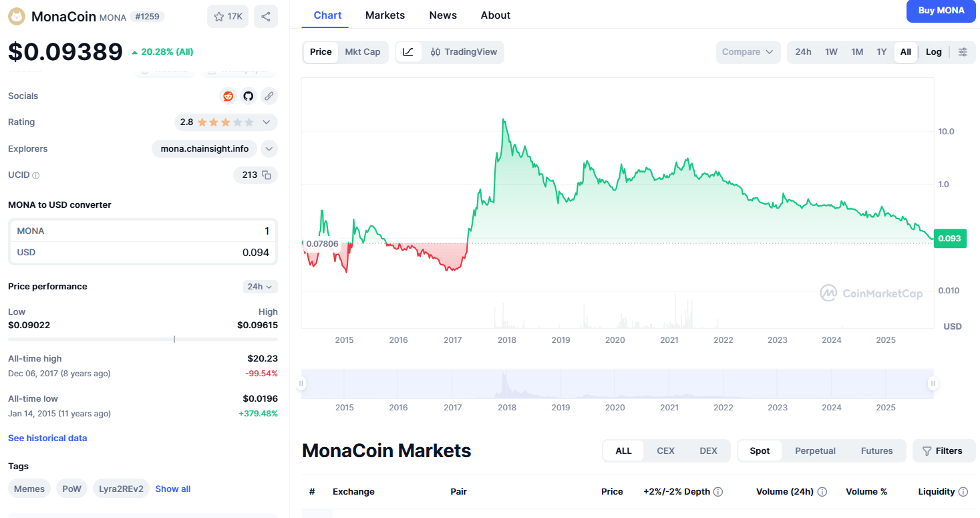
Task: Click the share icon next to watchlist
Action: click(266, 17)
